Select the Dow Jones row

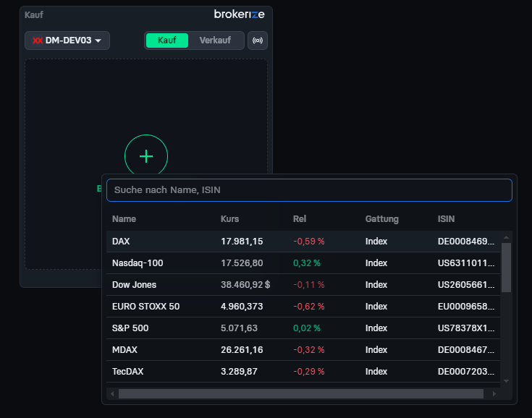coord(303,285)
